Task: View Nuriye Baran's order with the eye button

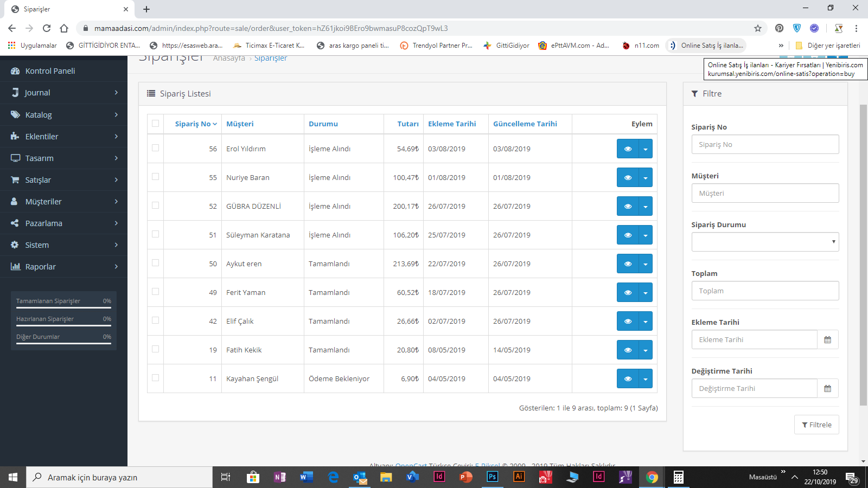Action: pos(628,177)
